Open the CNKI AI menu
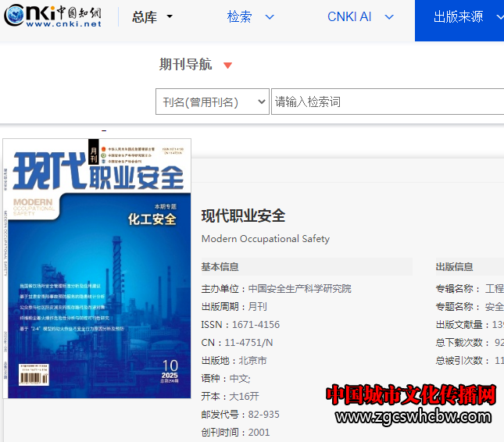The width and height of the screenshot is (504, 442). (349, 17)
